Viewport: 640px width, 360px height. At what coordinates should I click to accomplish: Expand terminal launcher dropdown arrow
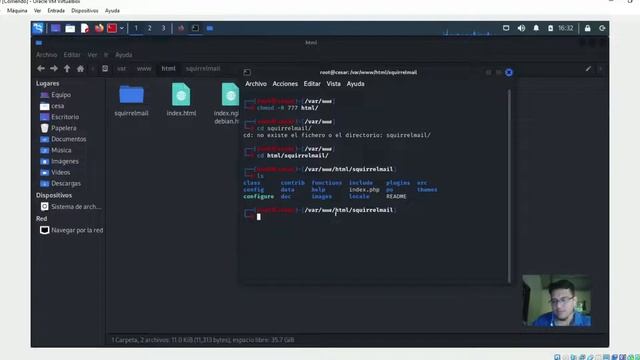click(122, 28)
